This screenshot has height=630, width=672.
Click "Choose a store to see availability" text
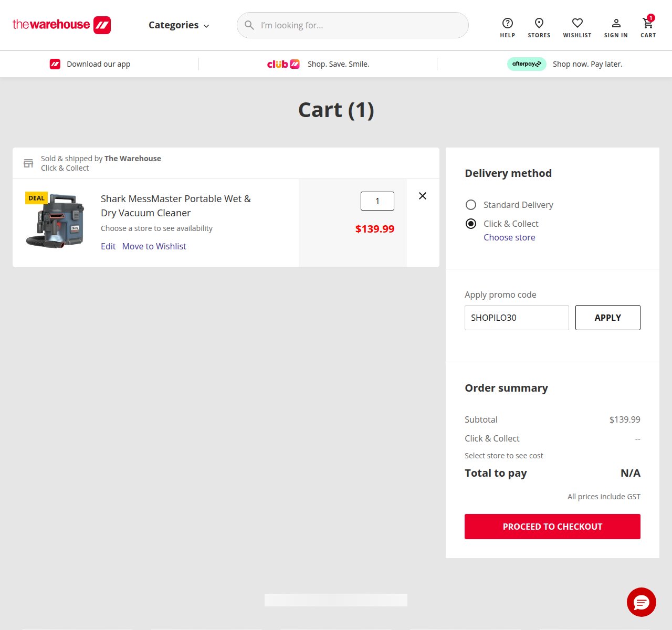pyautogui.click(x=156, y=228)
